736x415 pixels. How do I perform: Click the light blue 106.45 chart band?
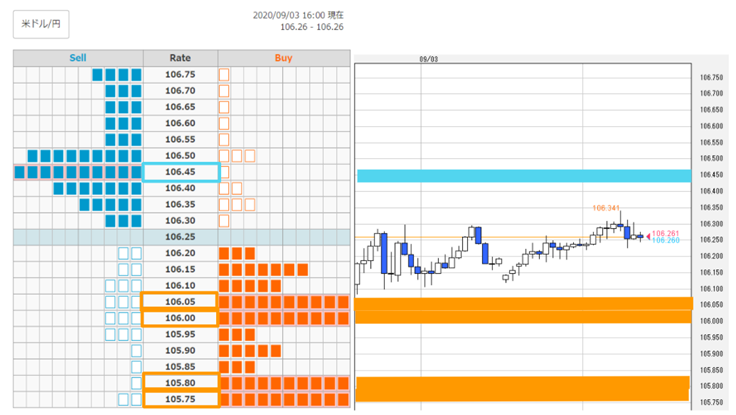[x=524, y=176]
